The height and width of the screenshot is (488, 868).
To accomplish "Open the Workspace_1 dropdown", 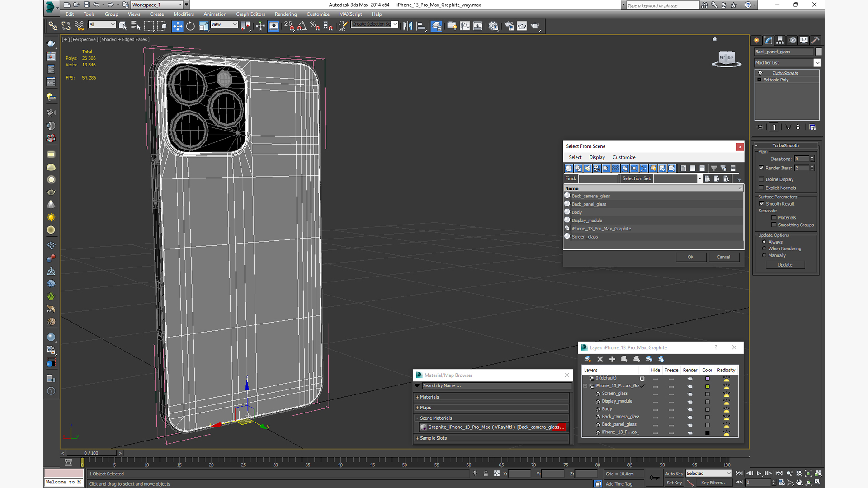I will click(x=157, y=5).
